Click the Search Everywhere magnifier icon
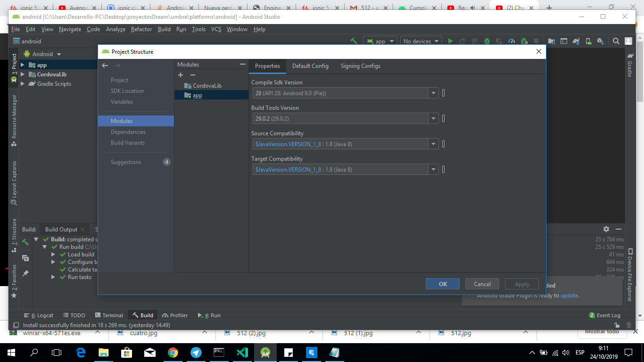This screenshot has height=362, width=644. tap(616, 41)
